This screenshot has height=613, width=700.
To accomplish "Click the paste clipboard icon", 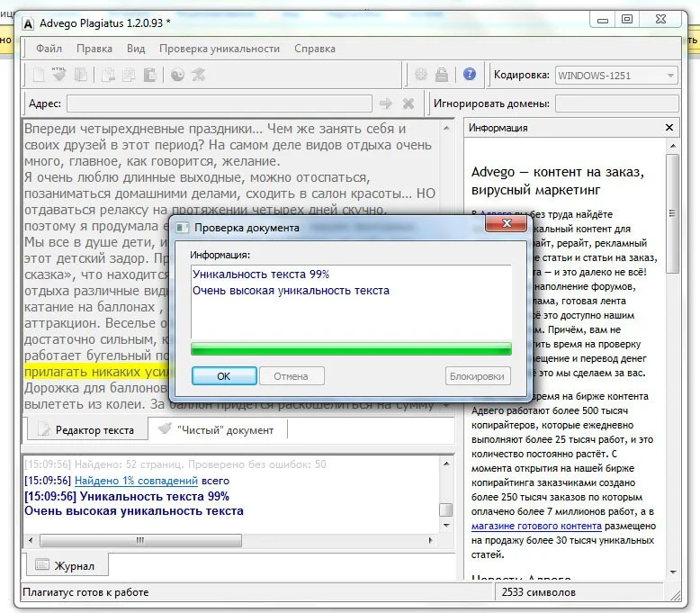I will [149, 75].
